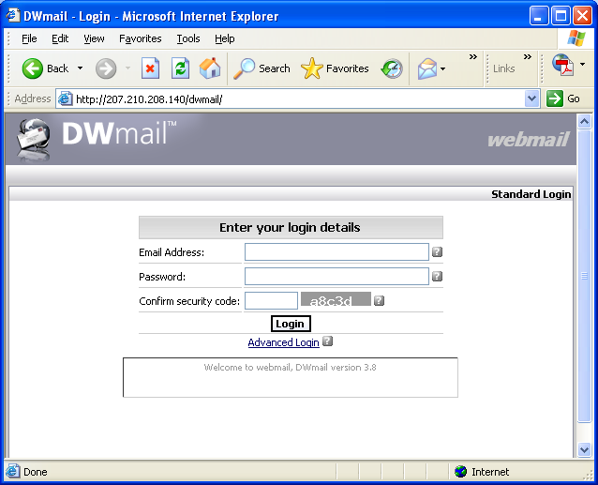598x485 pixels.
Task: Click the Links toolbar label
Action: click(x=504, y=69)
